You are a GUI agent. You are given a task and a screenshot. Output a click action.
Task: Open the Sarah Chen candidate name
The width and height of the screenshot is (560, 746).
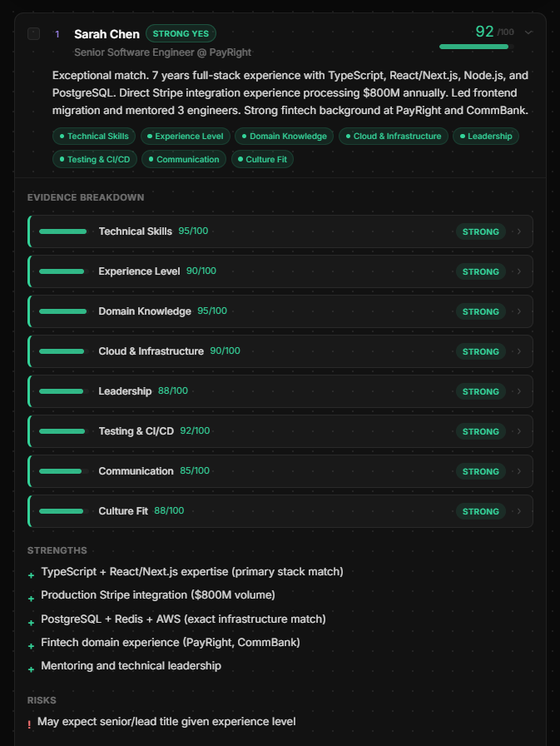(x=107, y=34)
